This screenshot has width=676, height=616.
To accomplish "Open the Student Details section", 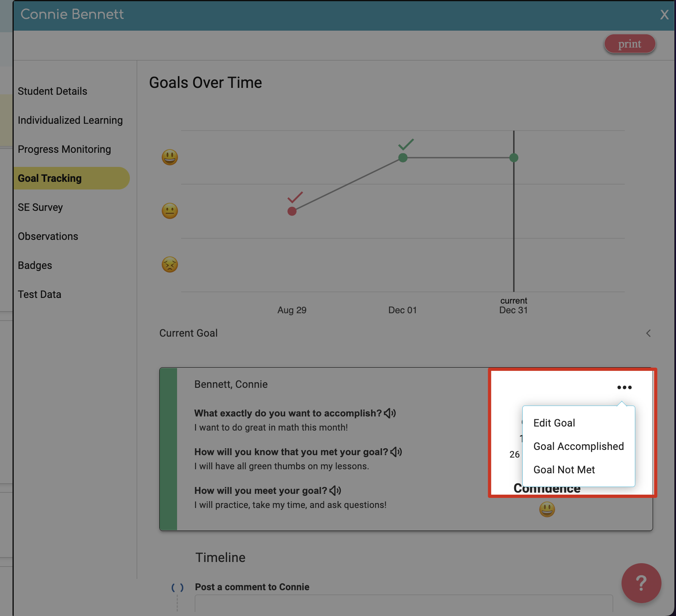I will (x=52, y=91).
